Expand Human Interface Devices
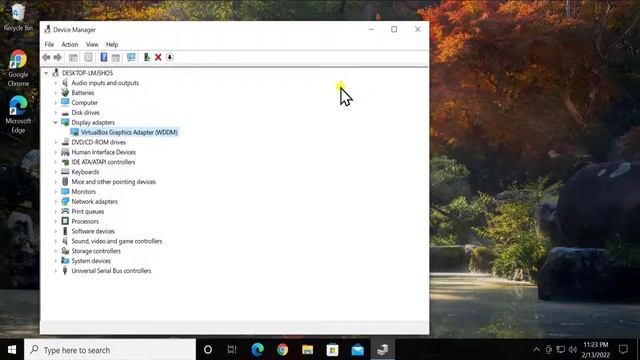640x360 pixels. tap(56, 152)
